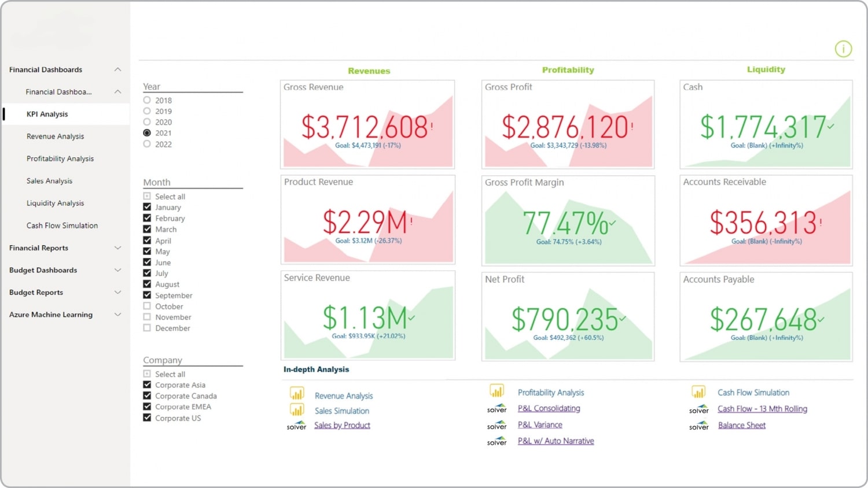Uncheck Corporate EMEA checkbox
This screenshot has width=868, height=488.
pyautogui.click(x=147, y=406)
